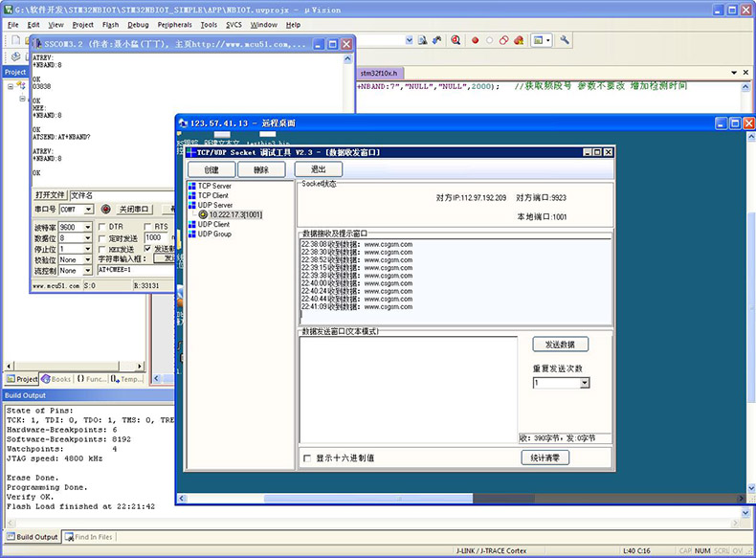Click the project target icon in tree
The image size is (756, 558).
20,86
